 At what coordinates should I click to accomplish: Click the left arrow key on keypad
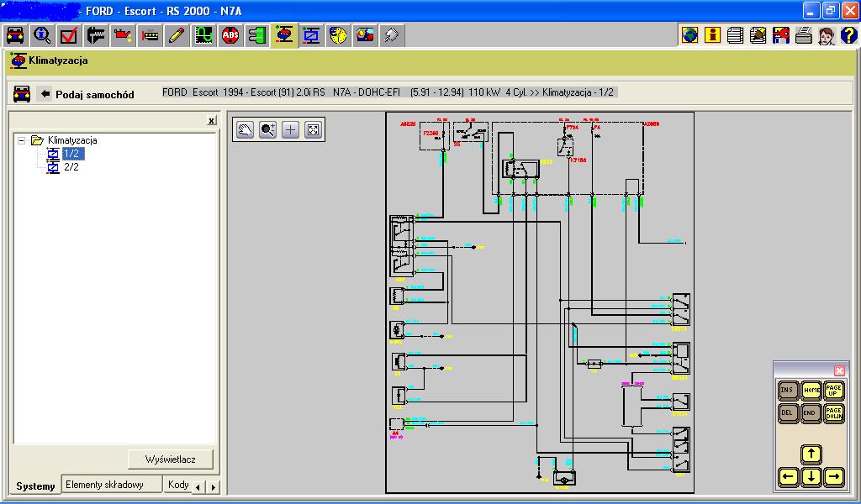pos(788,477)
